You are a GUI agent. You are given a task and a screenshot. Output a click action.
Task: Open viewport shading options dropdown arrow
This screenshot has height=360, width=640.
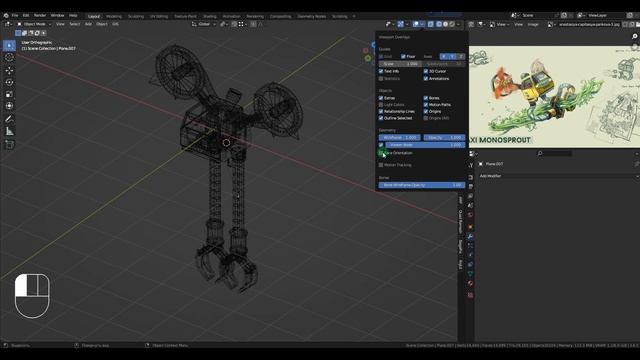pos(459,24)
